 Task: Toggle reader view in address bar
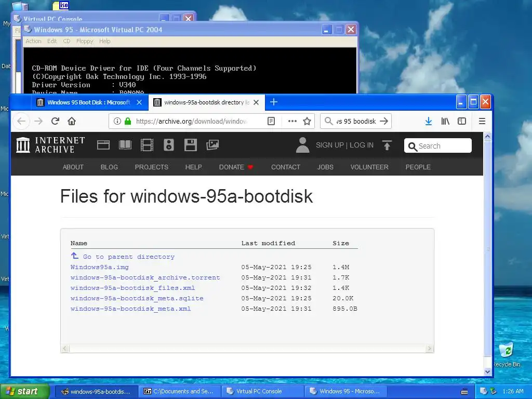(x=271, y=121)
